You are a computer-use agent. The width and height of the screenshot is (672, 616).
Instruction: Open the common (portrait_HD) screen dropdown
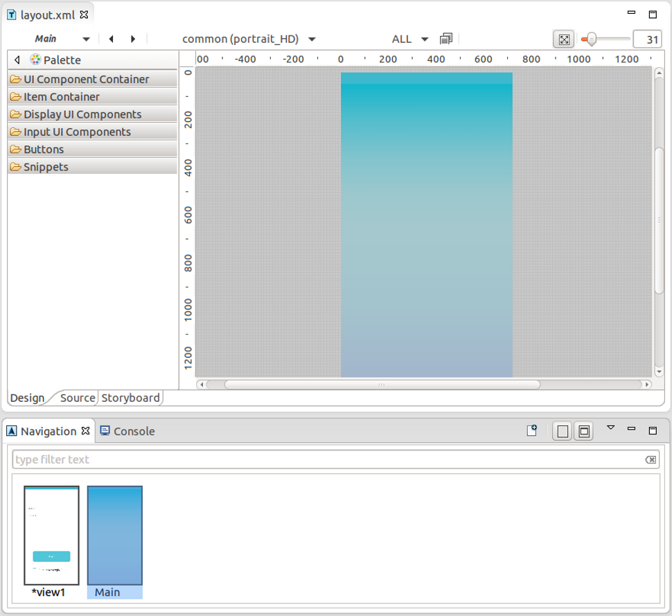pos(312,39)
